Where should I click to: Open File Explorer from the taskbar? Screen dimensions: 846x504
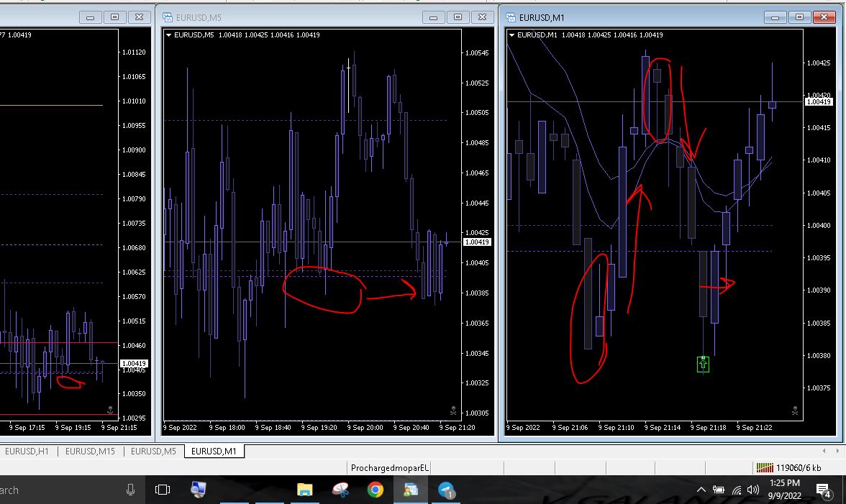tap(305, 490)
